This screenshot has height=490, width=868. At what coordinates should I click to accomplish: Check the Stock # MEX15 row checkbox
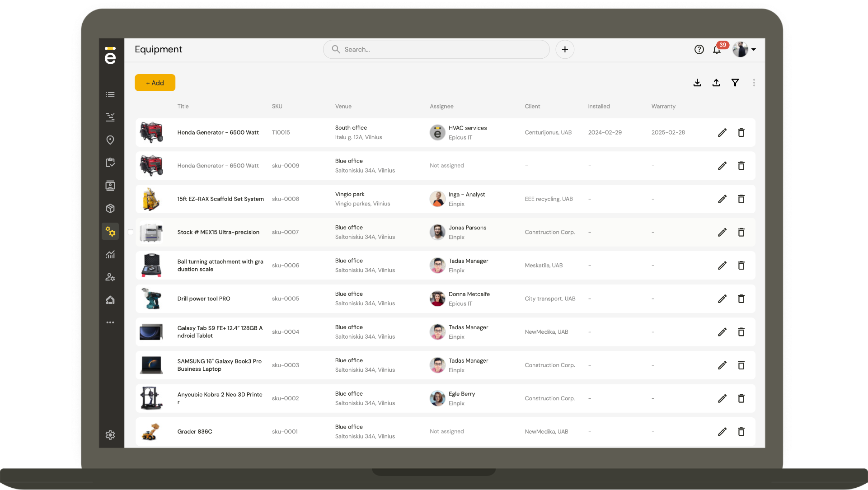coord(131,232)
